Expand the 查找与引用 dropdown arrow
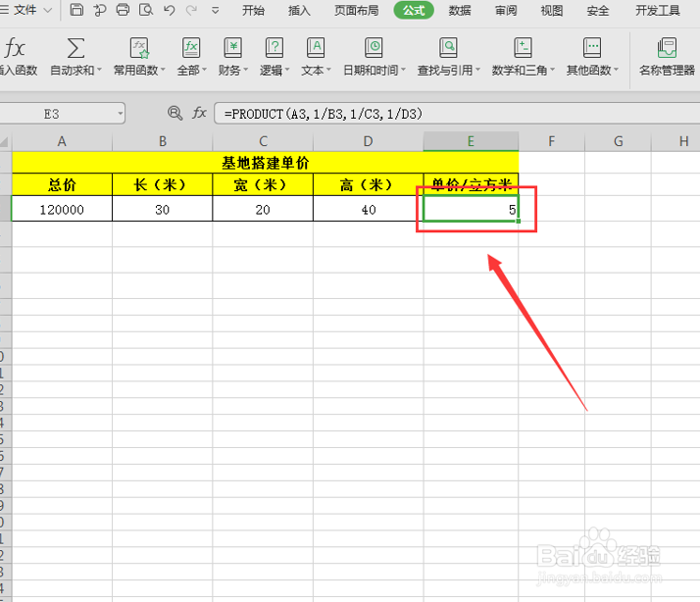Viewport: 700px width, 602px height. (x=477, y=70)
